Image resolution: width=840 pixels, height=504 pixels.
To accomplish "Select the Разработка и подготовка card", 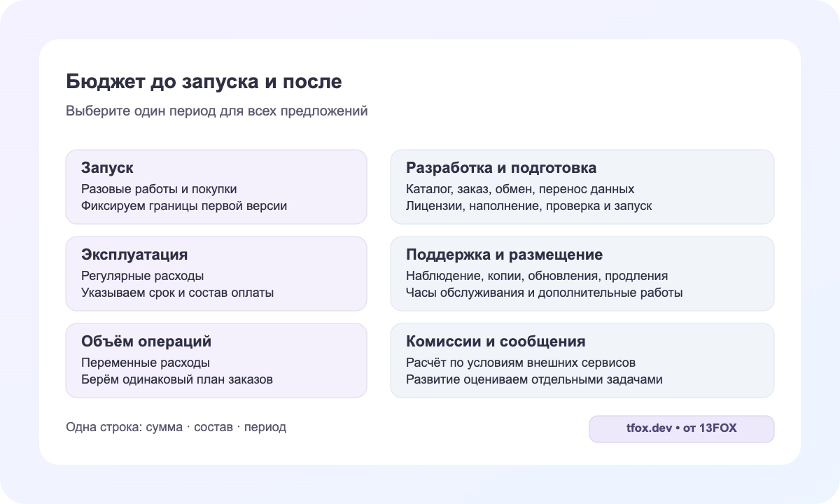I will 582,187.
